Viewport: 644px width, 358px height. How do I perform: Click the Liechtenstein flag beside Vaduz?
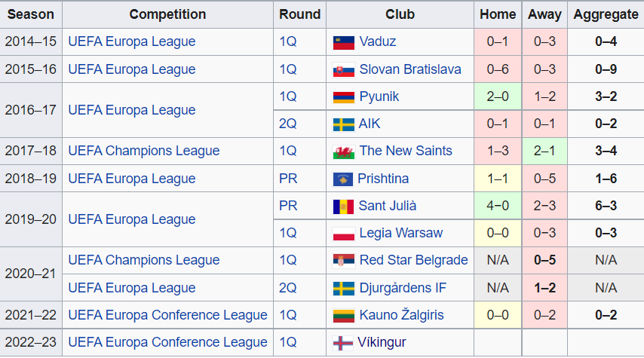pos(343,42)
